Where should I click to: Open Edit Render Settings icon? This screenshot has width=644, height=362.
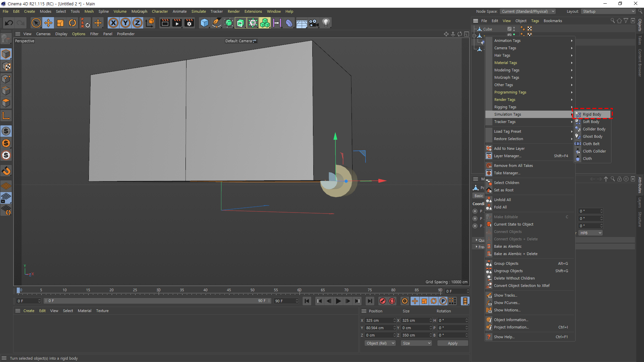[189, 23]
